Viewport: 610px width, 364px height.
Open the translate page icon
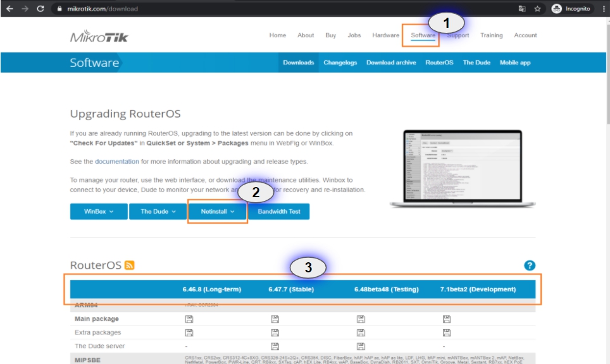(522, 9)
